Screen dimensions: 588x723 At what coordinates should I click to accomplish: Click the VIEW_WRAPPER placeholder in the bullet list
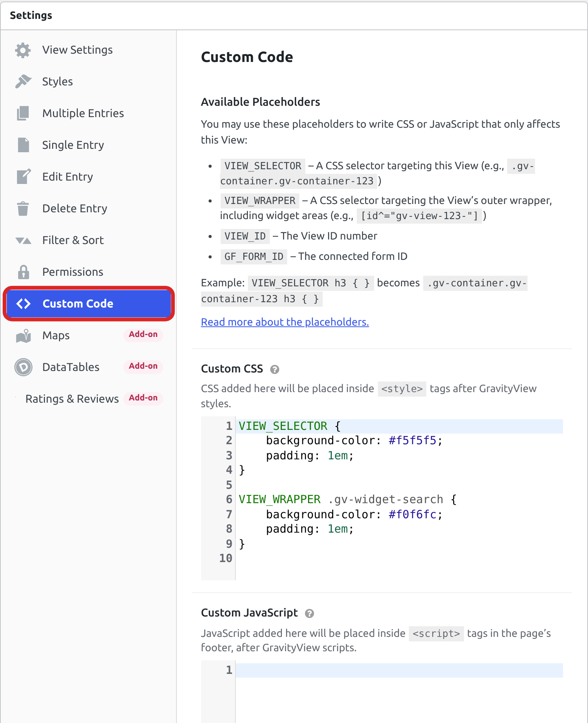click(260, 201)
